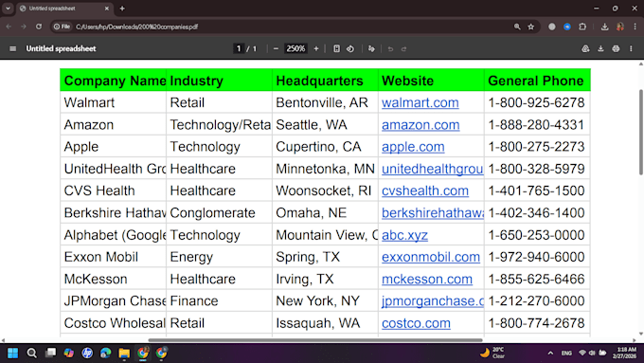The width and height of the screenshot is (644, 363).
Task: Open the zoom magnifier in the address bar
Action: click(517, 27)
